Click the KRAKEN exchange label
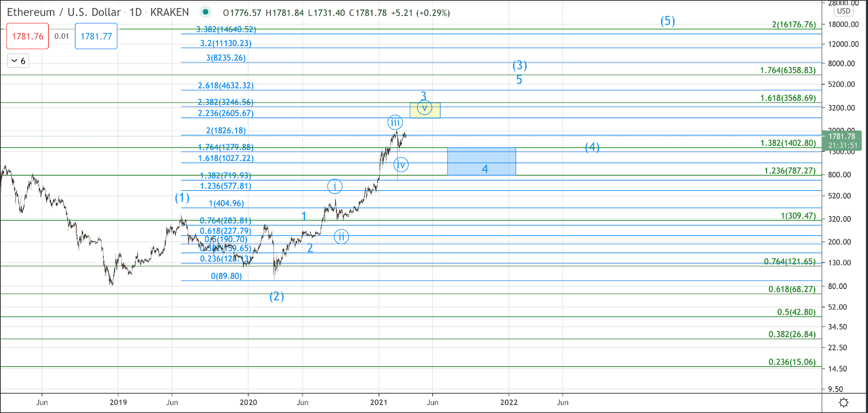868x413 pixels. click(169, 12)
